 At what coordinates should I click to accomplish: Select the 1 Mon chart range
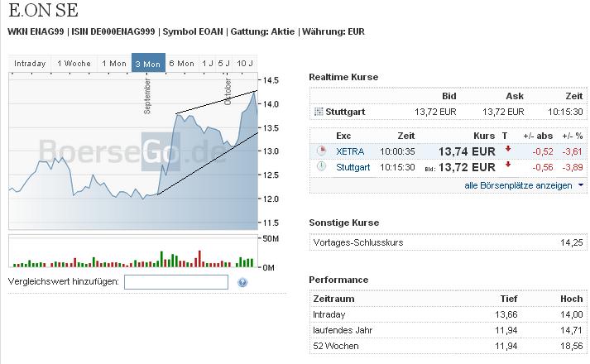pos(113,64)
